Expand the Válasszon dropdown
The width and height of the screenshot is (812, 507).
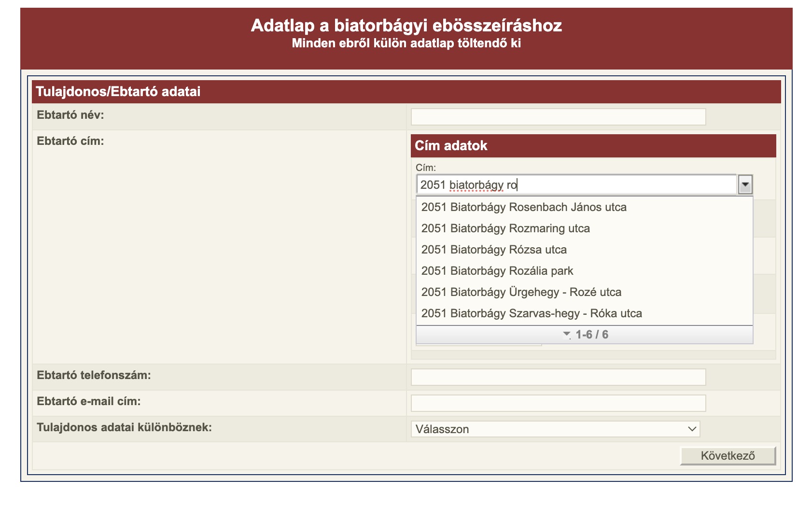click(x=555, y=429)
